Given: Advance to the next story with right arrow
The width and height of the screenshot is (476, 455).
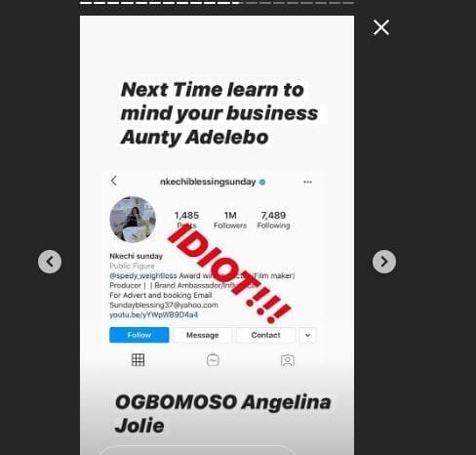Looking at the screenshot, I should 384,262.
